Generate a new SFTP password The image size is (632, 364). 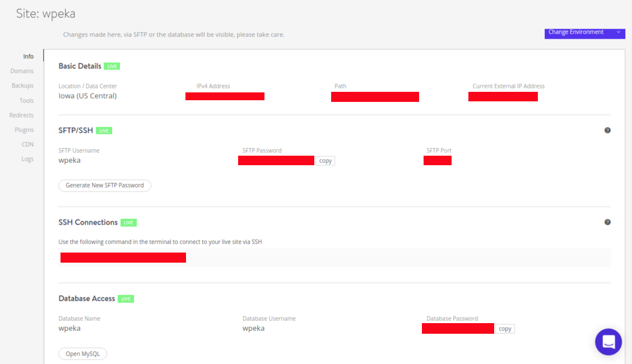105,185
